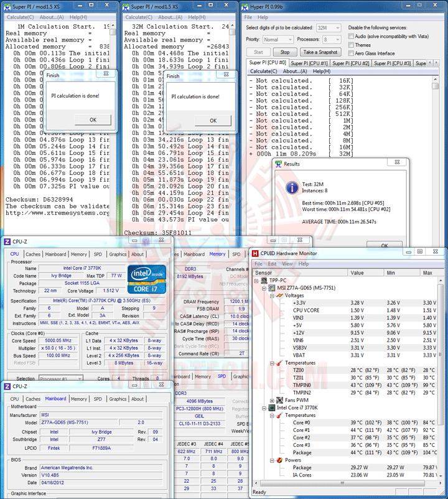Image resolution: width=448 pixels, height=499 pixels.
Task: Click OK in the 32M Finish dialog
Action: coord(213,121)
